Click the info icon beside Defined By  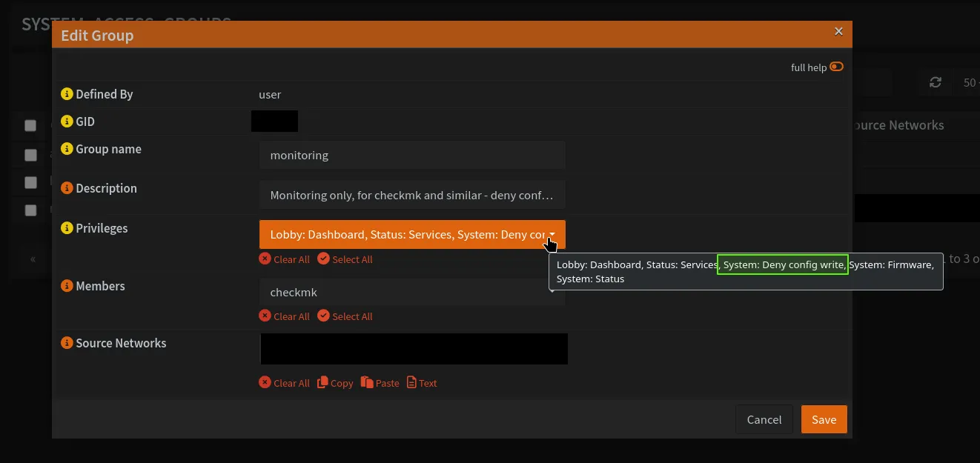[67, 94]
